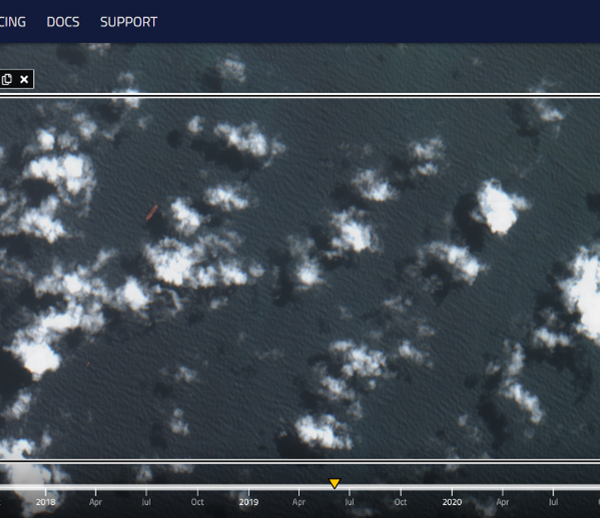Jump to 2018 on the timeline
Image resolution: width=600 pixels, height=518 pixels.
click(x=44, y=503)
